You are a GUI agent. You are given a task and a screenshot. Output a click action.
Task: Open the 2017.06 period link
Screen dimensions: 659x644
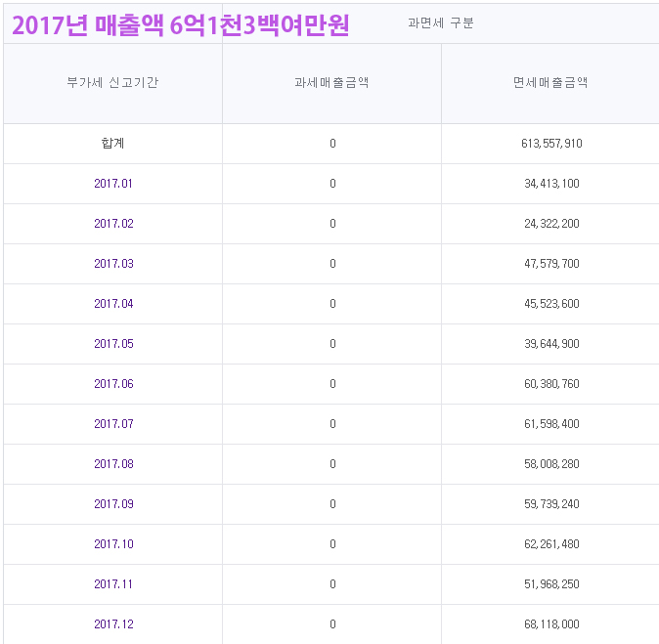113,384
